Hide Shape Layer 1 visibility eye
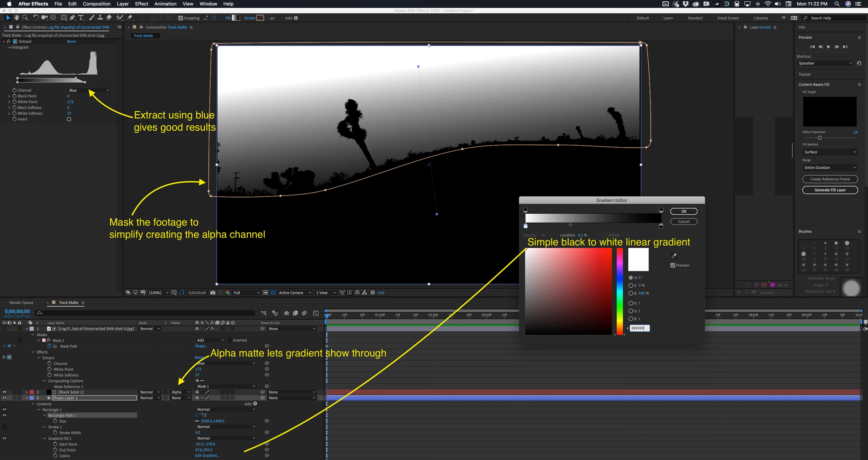The width and height of the screenshot is (868, 460). [4, 398]
